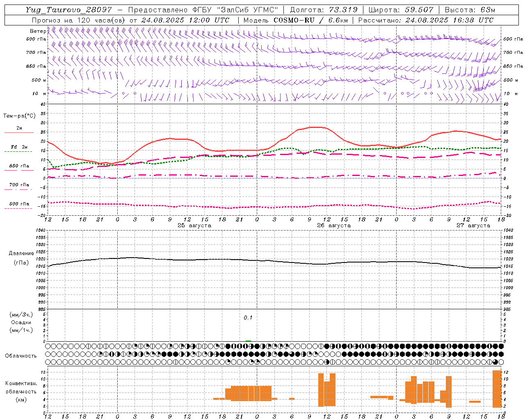525x420 pixels.
Task: Click the '500 гПа' temperature legend entry
Action: (x=19, y=204)
